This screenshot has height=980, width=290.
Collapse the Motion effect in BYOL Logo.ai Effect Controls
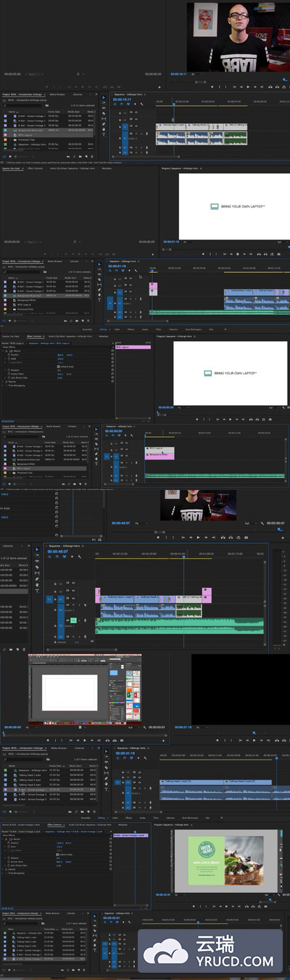tap(4, 351)
